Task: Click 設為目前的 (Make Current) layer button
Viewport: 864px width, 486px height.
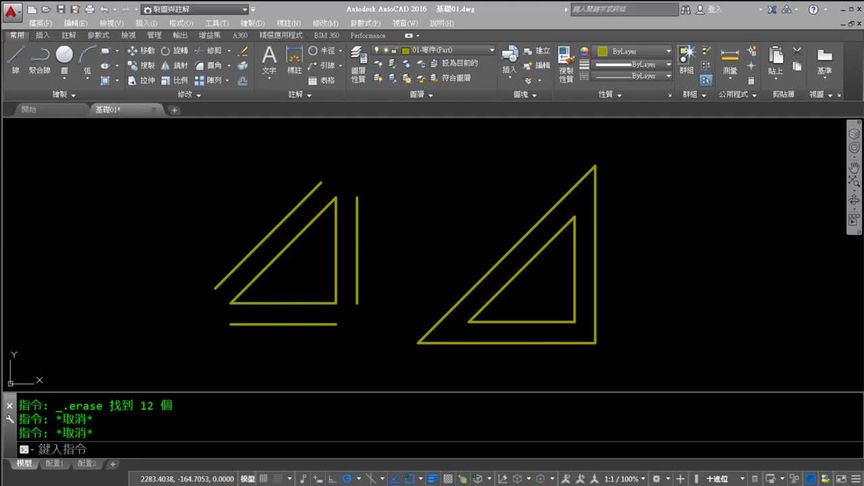Action: coord(455,63)
